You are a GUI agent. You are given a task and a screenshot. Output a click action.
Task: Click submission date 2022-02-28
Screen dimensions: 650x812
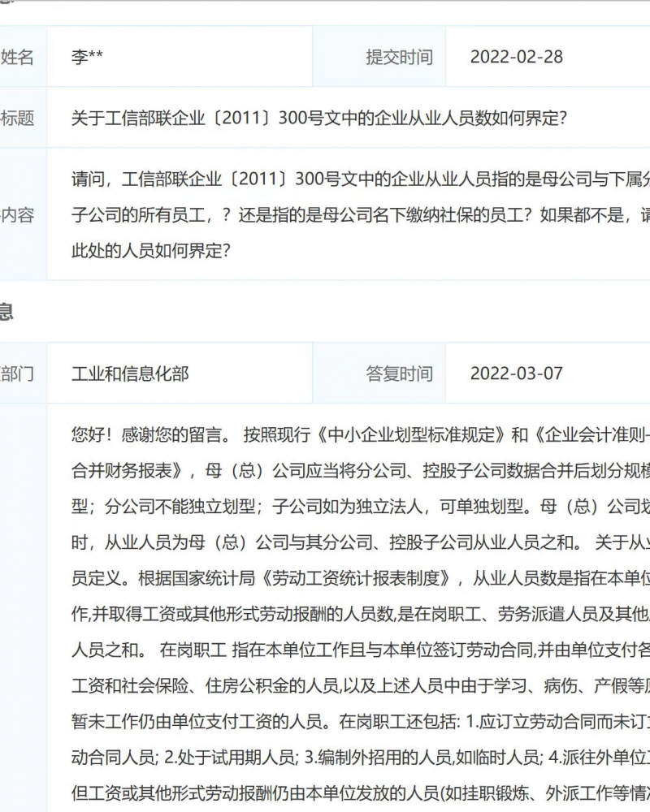(x=516, y=57)
